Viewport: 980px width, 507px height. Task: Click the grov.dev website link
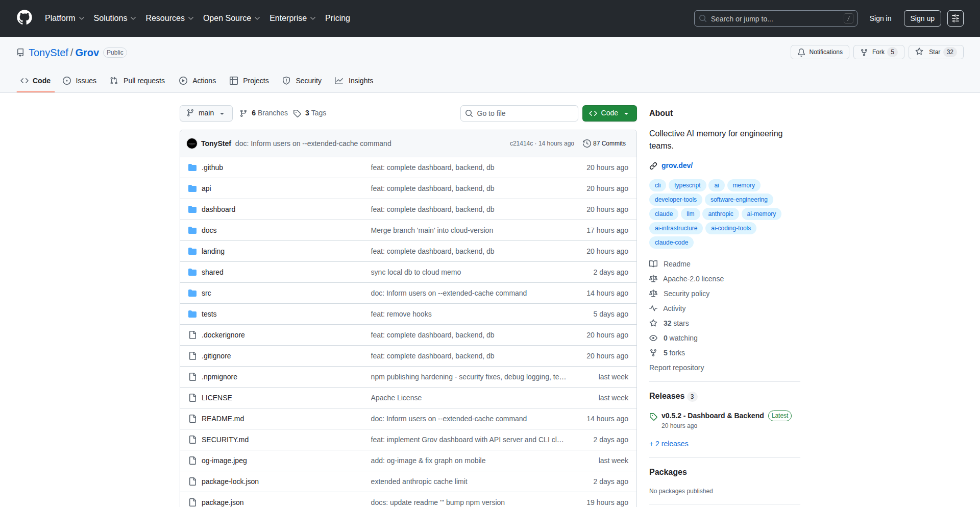(x=677, y=165)
